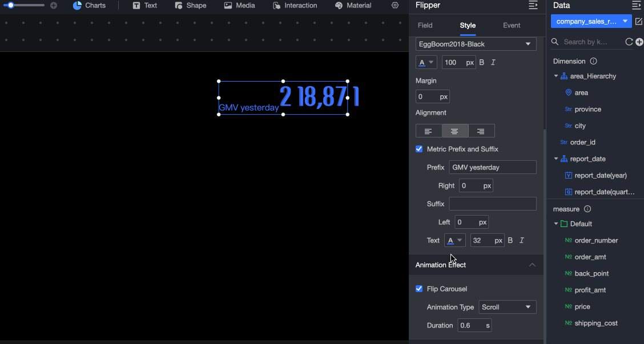
Task: Toggle italic for the metric font
Action: [493, 62]
